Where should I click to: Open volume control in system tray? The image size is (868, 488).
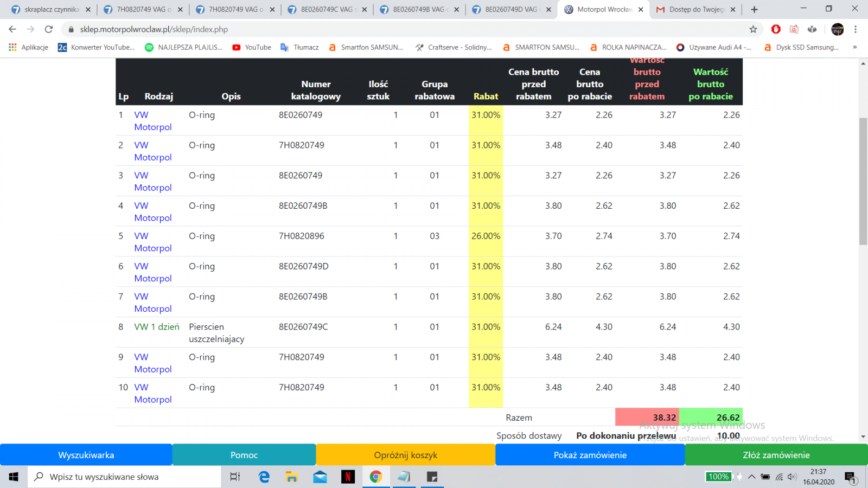coord(792,477)
